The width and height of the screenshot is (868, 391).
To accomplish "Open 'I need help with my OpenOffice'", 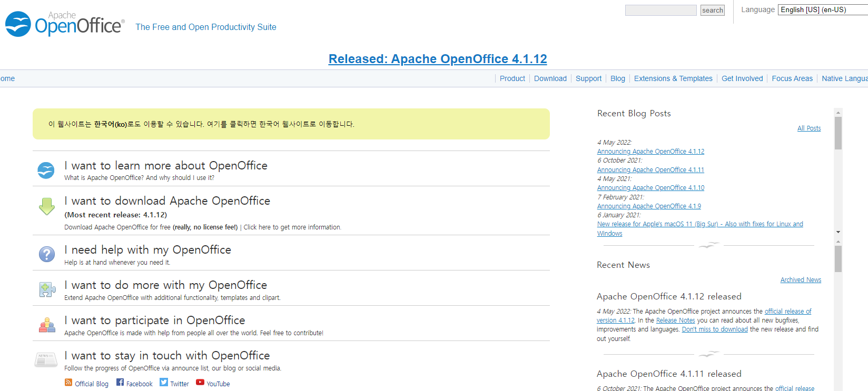I will point(147,250).
